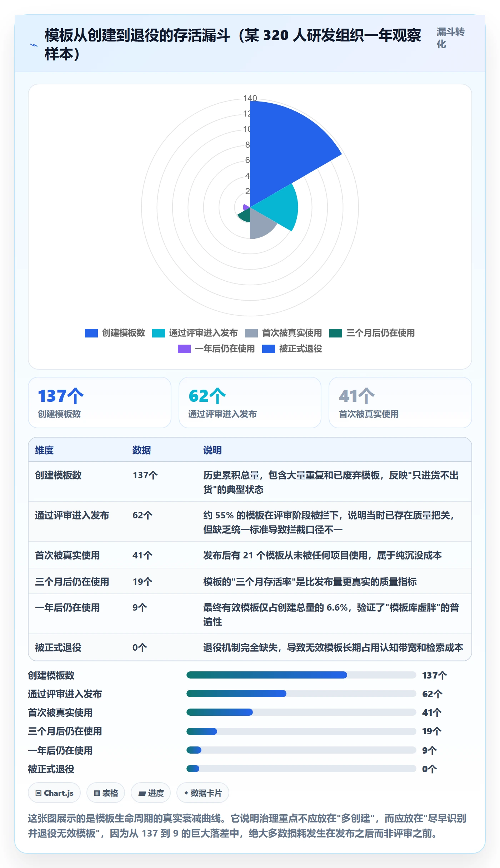Toggle 三个月后仍在使用 legend item

tap(372, 333)
